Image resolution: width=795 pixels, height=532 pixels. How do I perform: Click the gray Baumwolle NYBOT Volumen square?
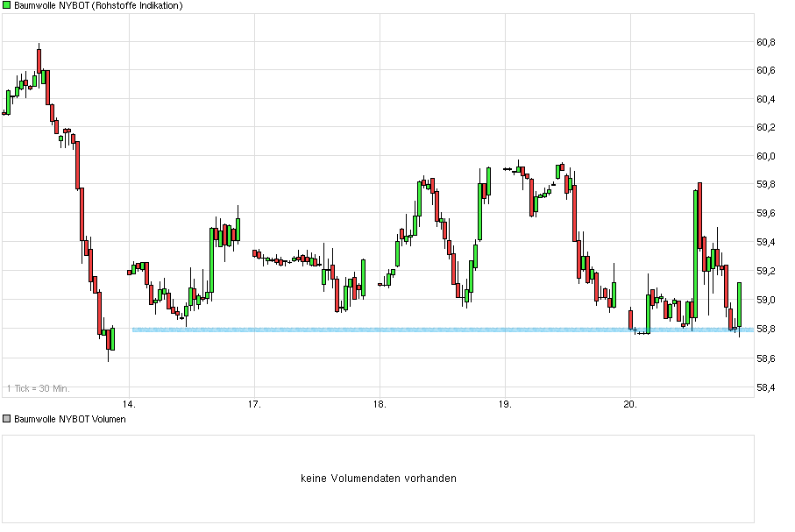(7, 419)
